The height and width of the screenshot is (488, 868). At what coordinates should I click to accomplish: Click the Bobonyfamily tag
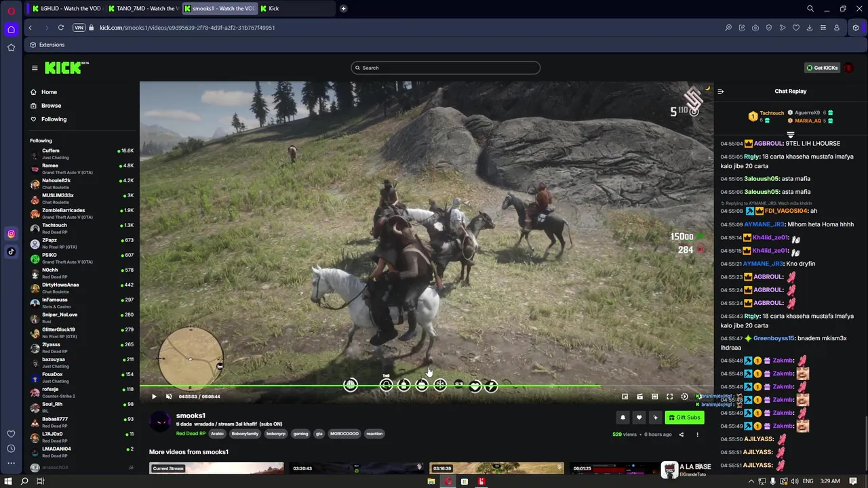point(245,434)
